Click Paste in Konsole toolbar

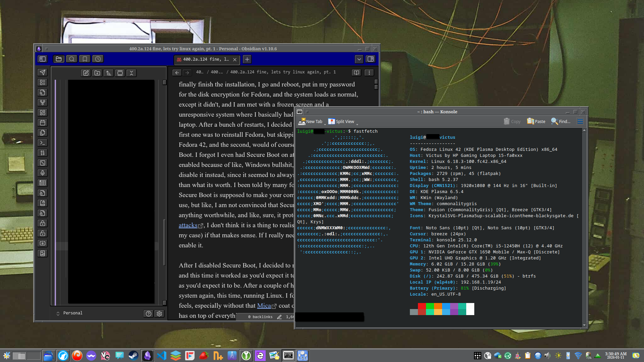coord(536,121)
